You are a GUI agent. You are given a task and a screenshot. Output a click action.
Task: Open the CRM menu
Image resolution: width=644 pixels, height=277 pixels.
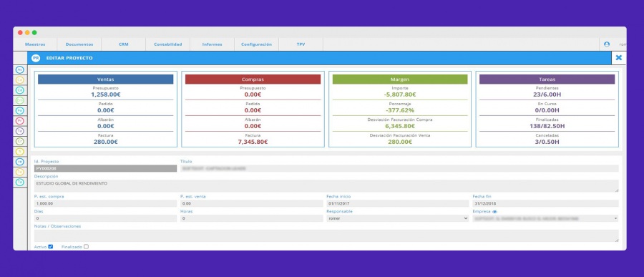[x=124, y=44]
